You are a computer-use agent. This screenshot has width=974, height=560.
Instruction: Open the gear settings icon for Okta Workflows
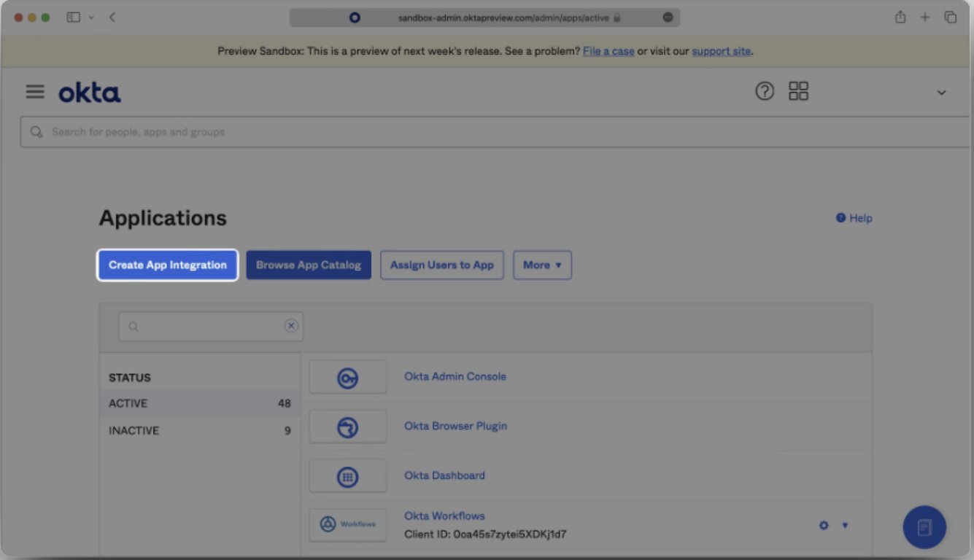[824, 525]
